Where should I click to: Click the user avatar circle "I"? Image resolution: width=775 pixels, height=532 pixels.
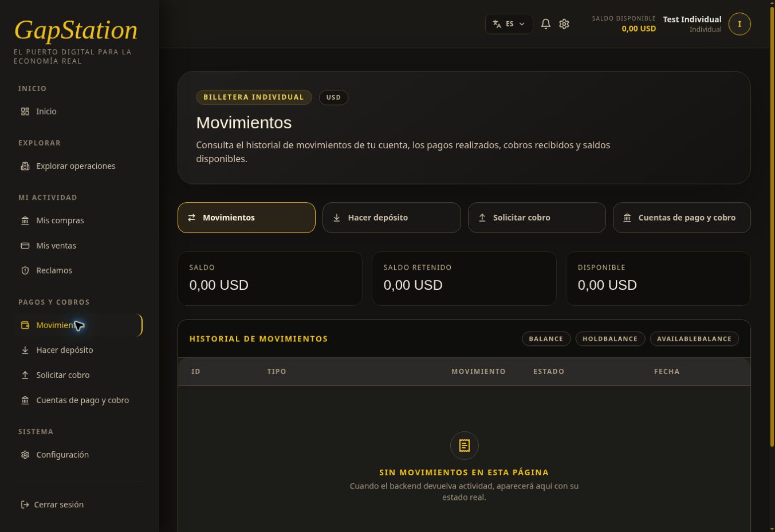click(739, 24)
